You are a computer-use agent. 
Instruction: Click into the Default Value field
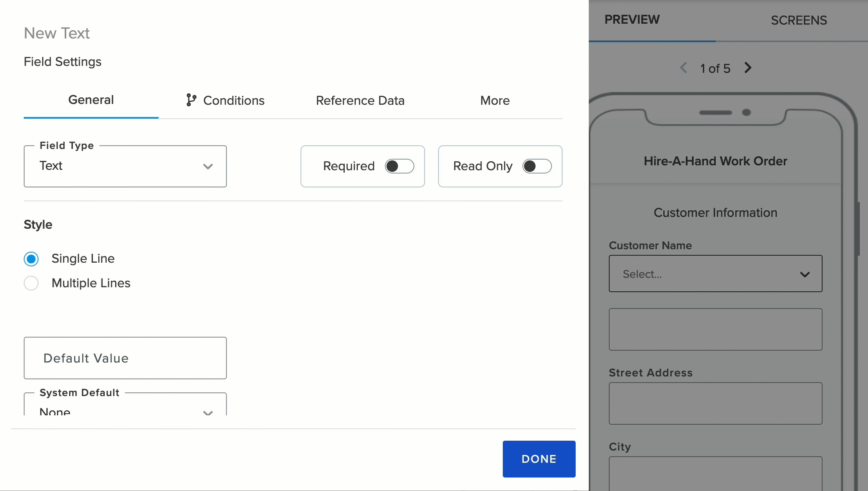pos(125,358)
